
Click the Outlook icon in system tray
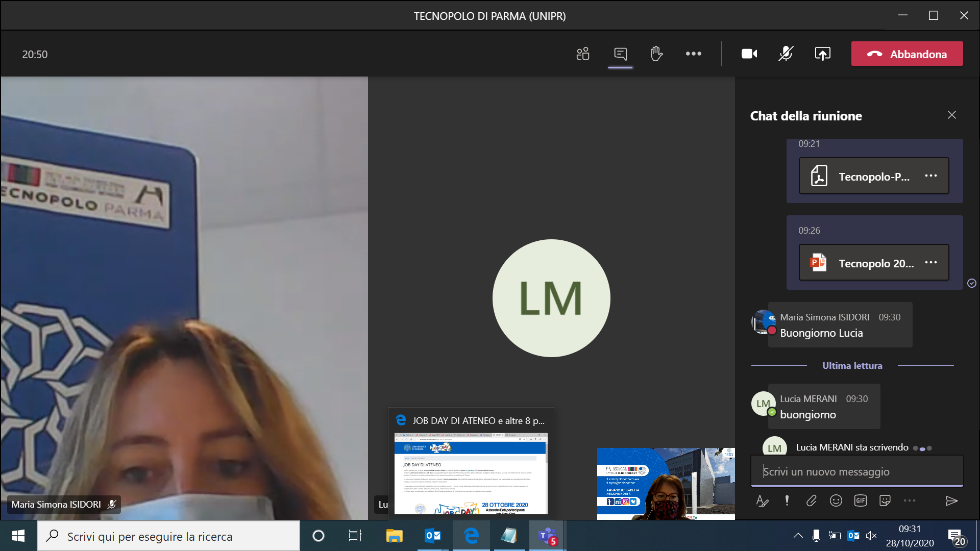click(x=853, y=536)
